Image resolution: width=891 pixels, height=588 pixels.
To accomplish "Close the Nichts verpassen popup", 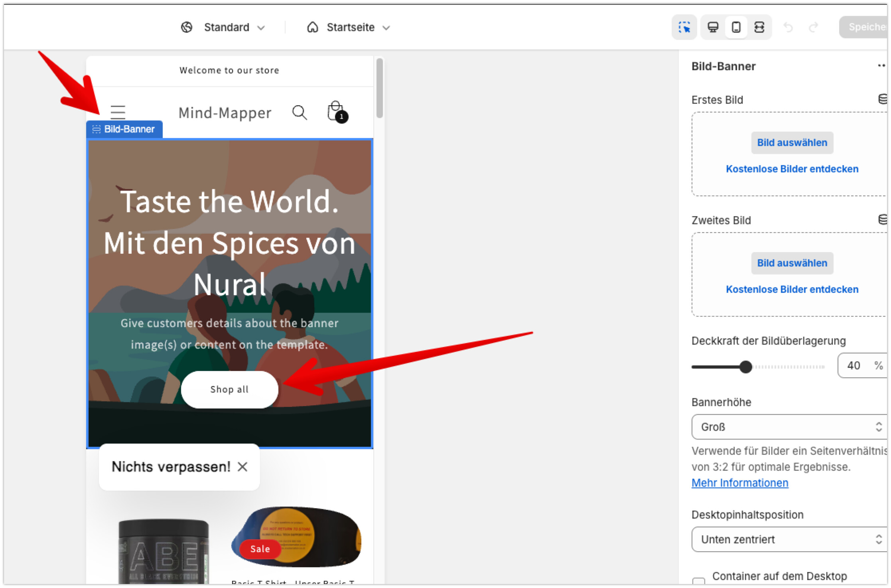I will pyautogui.click(x=242, y=466).
